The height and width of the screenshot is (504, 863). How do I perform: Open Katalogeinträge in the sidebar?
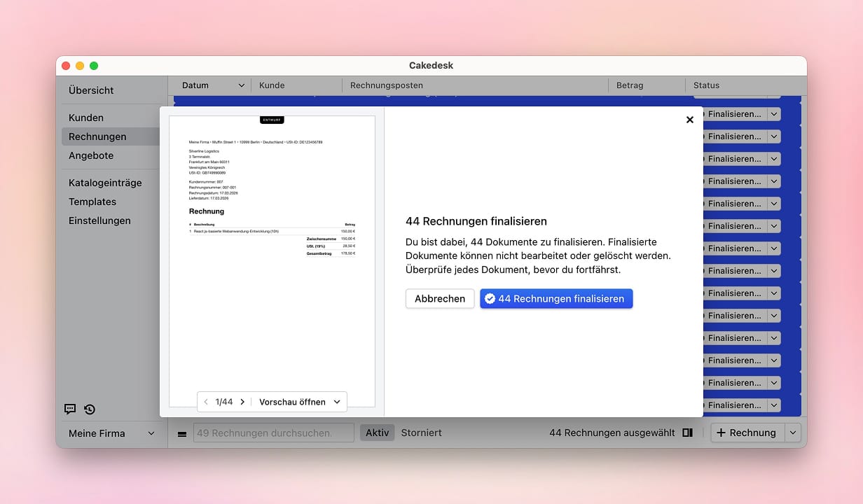(x=105, y=183)
